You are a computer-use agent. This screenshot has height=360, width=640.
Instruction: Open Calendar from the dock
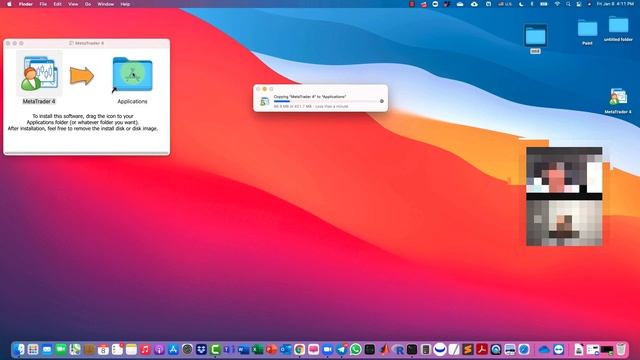[x=103, y=349]
